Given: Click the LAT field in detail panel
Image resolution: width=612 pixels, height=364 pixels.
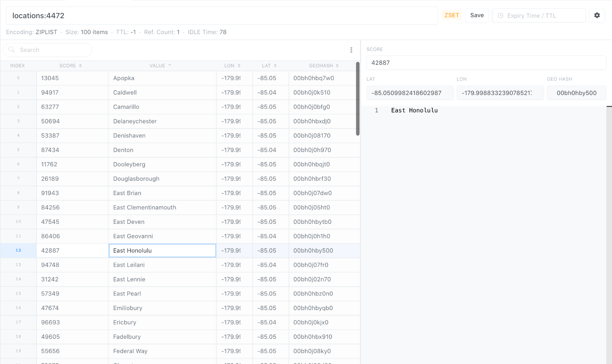Looking at the screenshot, I should click(x=410, y=93).
